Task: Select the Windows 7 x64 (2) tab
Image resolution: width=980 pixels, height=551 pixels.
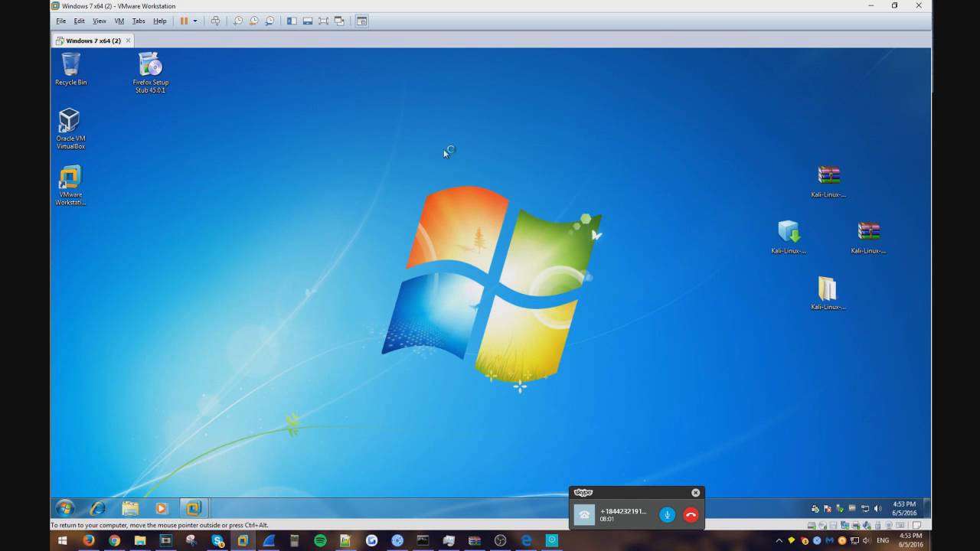Action: [x=93, y=41]
